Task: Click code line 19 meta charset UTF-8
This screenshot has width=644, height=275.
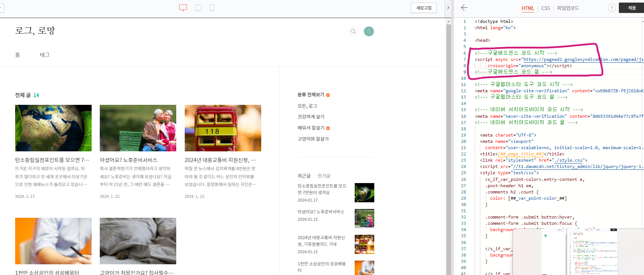Action: click(508, 135)
